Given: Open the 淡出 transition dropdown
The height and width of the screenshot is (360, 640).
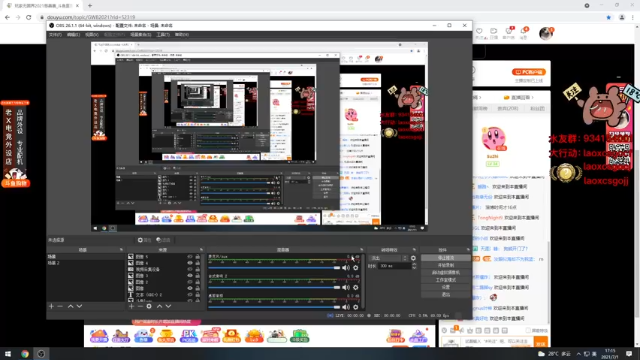Looking at the screenshot, I should (x=388, y=258).
